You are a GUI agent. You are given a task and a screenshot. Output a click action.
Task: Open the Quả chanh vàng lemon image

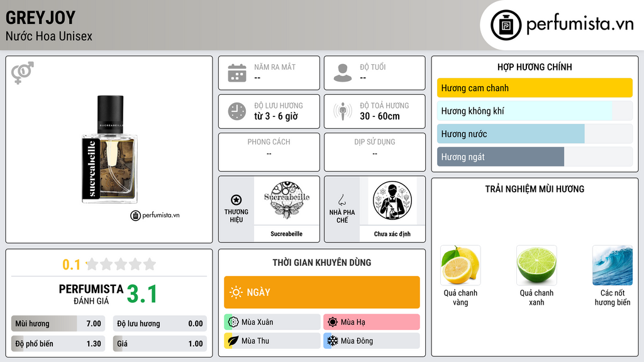460,265
